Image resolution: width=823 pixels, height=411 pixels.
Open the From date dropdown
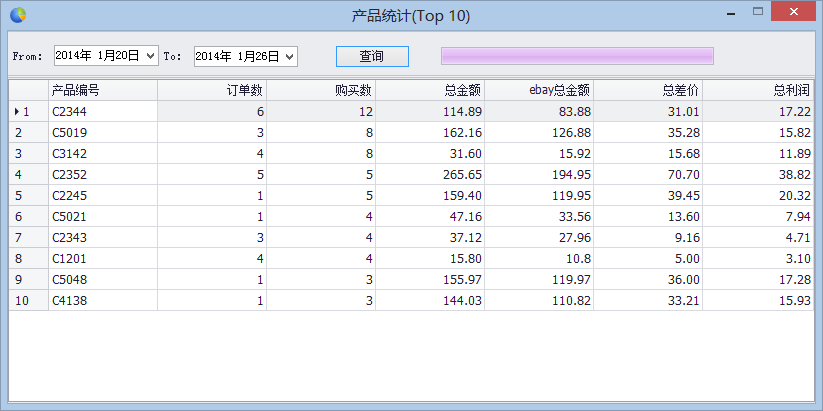pyautogui.click(x=151, y=57)
